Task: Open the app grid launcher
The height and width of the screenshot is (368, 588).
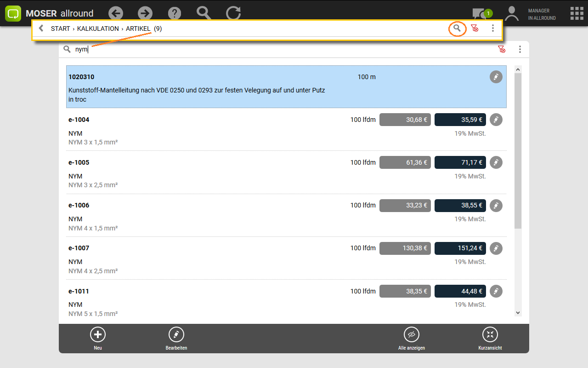Action: point(577,13)
